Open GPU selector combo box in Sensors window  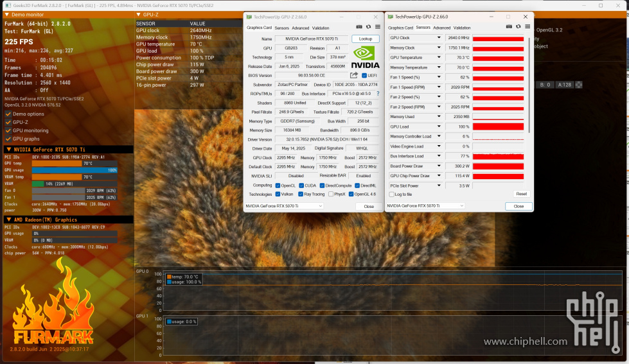coord(425,205)
